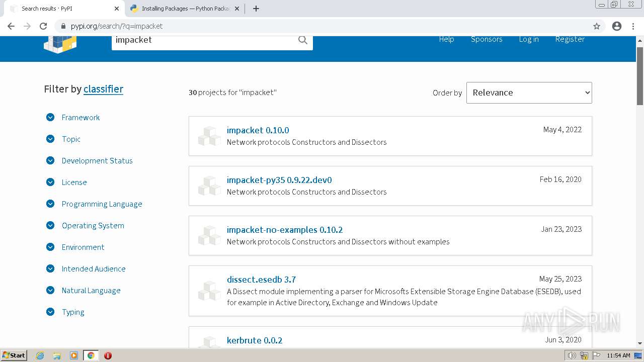This screenshot has width=644, height=362.
Task: Open media player from taskbar
Action: [x=74, y=355]
